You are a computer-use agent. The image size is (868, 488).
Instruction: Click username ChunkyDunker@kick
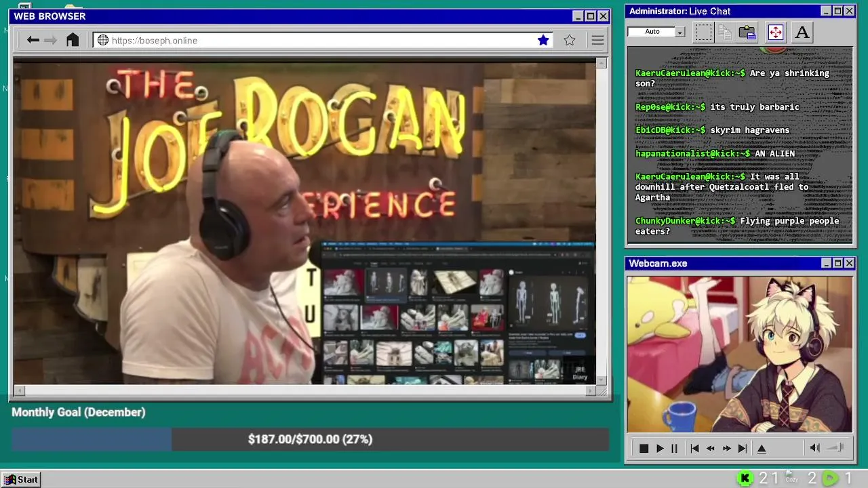coord(686,221)
